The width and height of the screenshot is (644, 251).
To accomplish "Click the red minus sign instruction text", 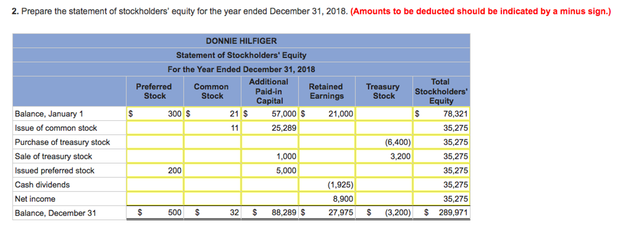I will point(480,11).
